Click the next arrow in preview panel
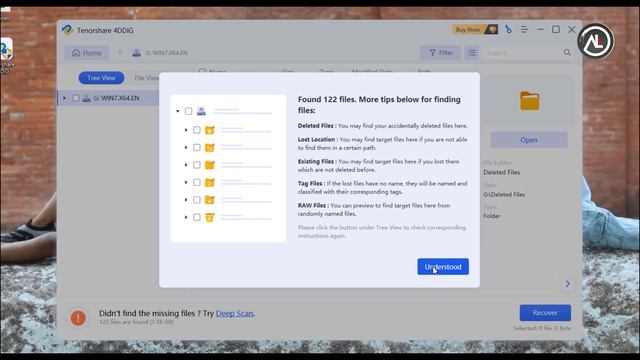This screenshot has width=640, height=360. coord(567,283)
